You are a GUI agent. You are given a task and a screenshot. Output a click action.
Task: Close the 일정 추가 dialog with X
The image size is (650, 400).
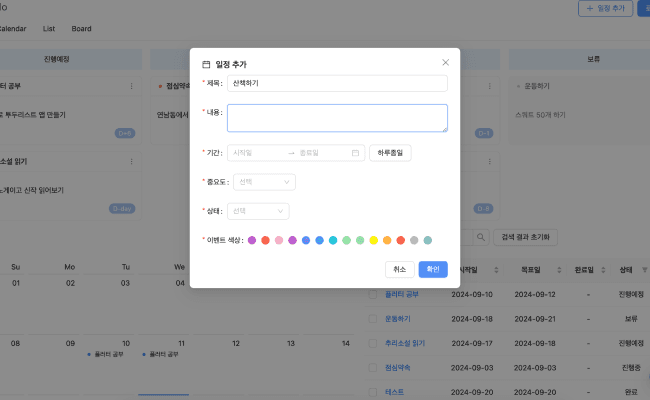click(445, 63)
